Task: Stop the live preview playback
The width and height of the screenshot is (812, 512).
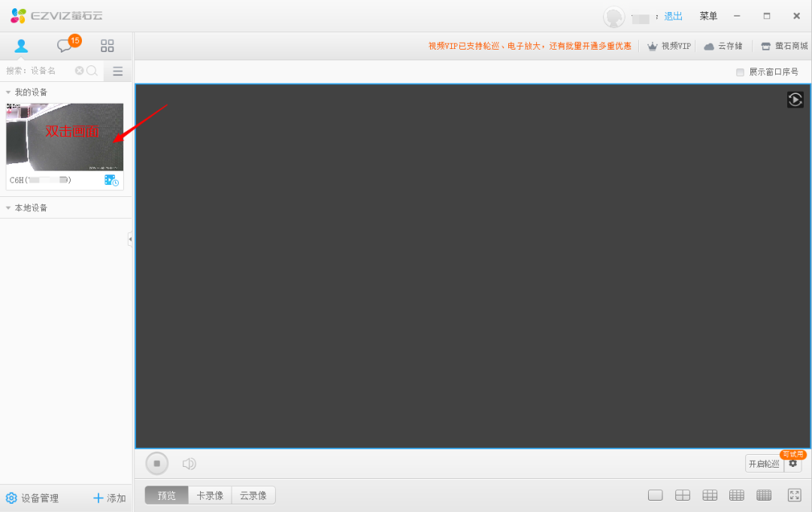Action: [157, 463]
